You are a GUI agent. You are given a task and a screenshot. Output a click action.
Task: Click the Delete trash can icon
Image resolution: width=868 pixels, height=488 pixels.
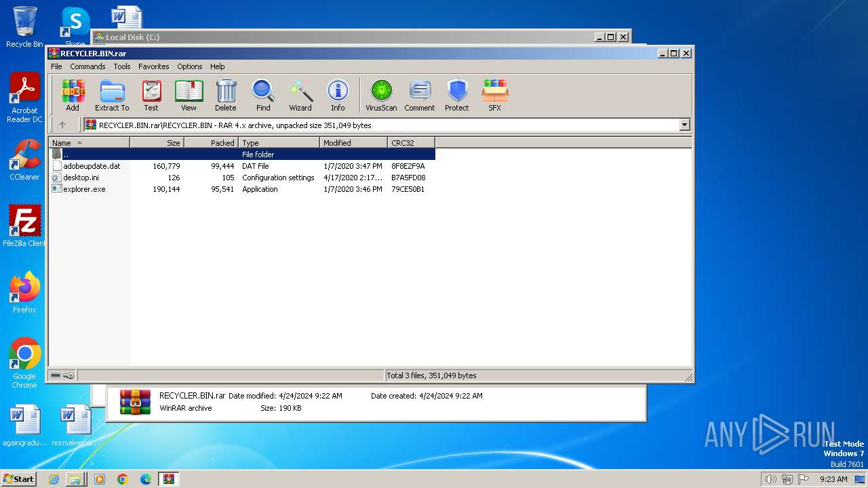(226, 95)
